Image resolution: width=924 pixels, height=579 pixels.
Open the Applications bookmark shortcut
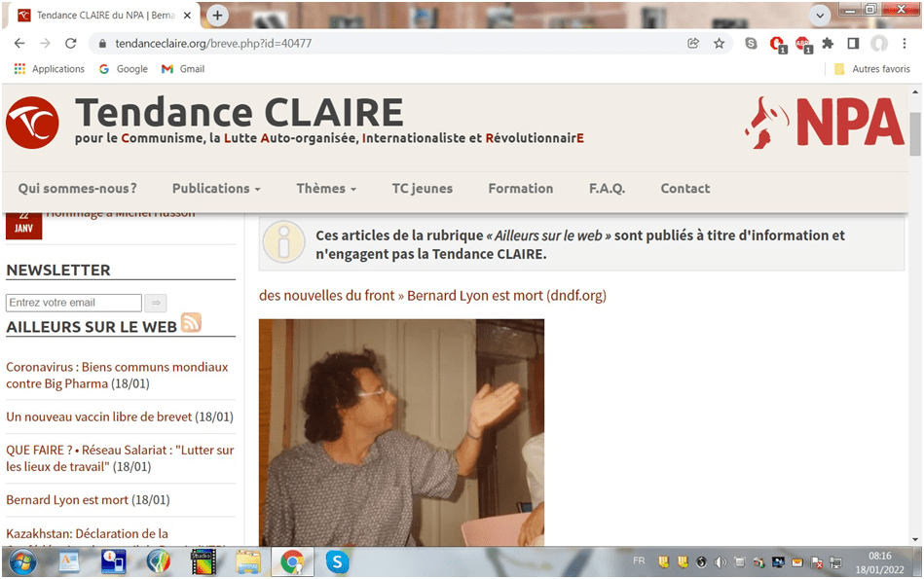click(50, 69)
